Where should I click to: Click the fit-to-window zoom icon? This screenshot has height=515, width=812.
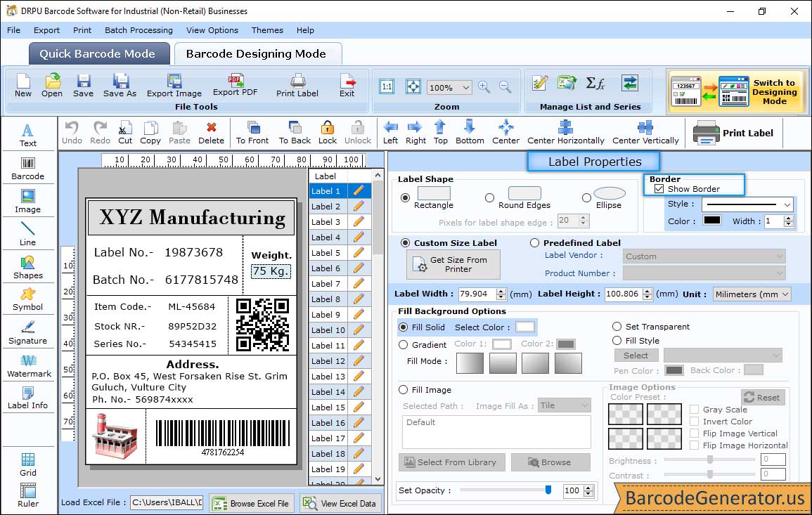[413, 86]
